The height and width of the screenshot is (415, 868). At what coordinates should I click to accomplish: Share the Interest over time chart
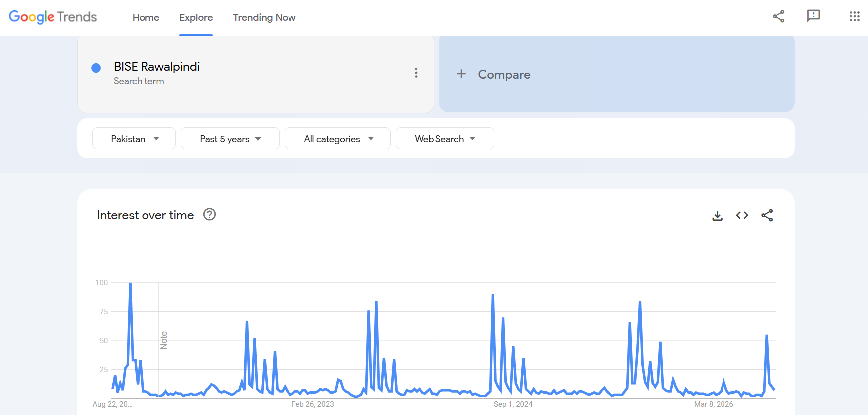[767, 215]
